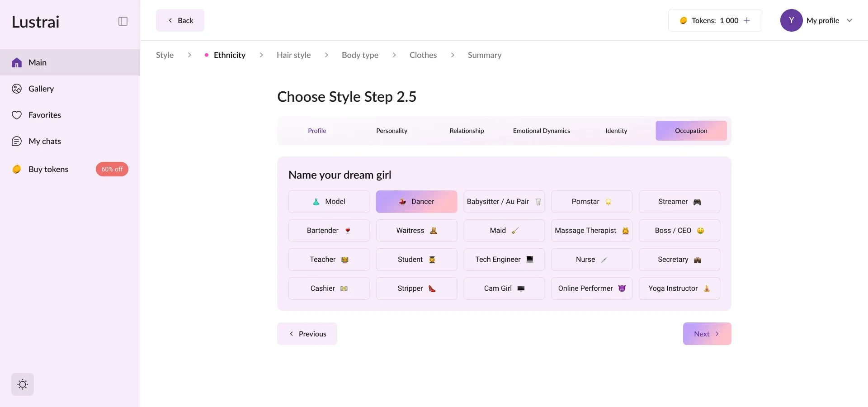This screenshot has width=868, height=407.
Task: Collapse the sidebar panel icon
Action: point(123,21)
